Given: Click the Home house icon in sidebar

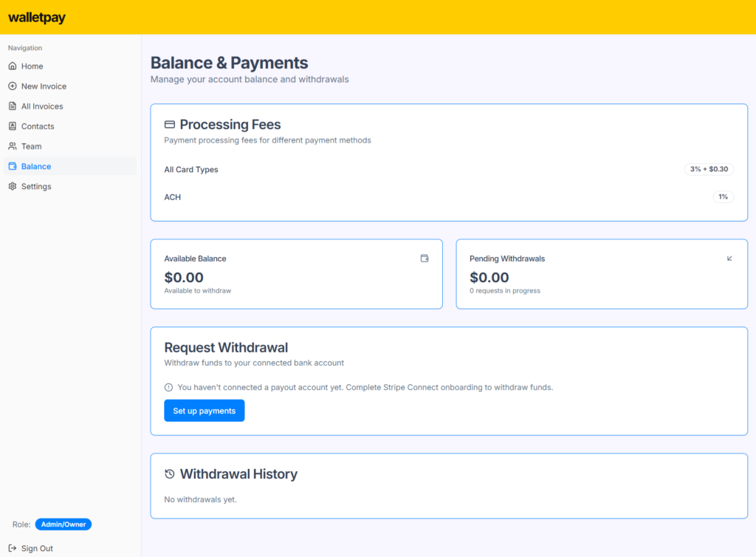Looking at the screenshot, I should pos(13,66).
